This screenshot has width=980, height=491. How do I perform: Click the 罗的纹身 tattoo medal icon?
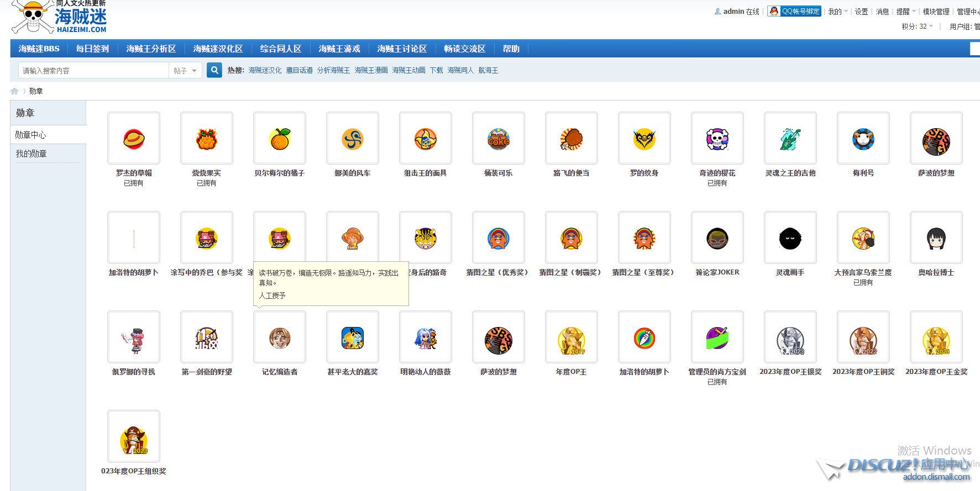tap(644, 139)
